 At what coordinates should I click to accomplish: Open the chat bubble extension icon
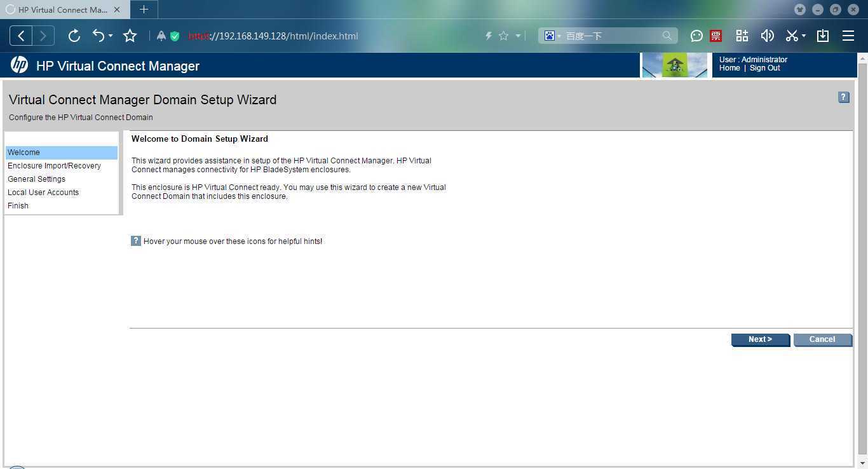click(x=696, y=36)
